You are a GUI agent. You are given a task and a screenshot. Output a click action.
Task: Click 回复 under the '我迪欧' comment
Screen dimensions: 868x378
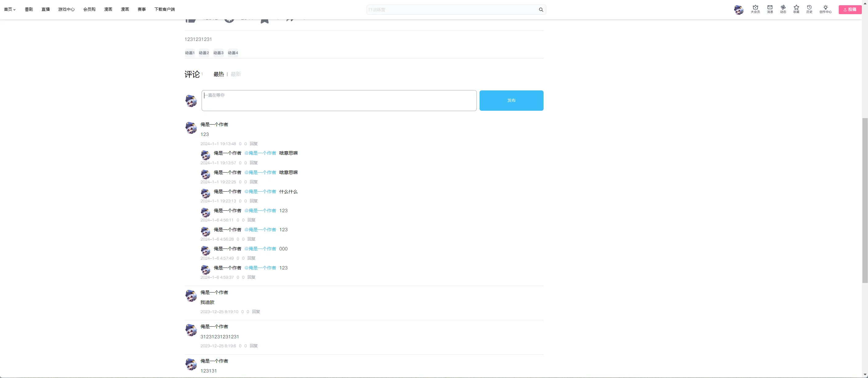tap(256, 312)
